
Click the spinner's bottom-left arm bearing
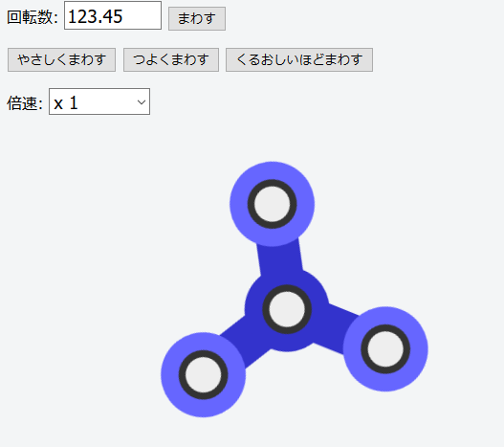(203, 375)
